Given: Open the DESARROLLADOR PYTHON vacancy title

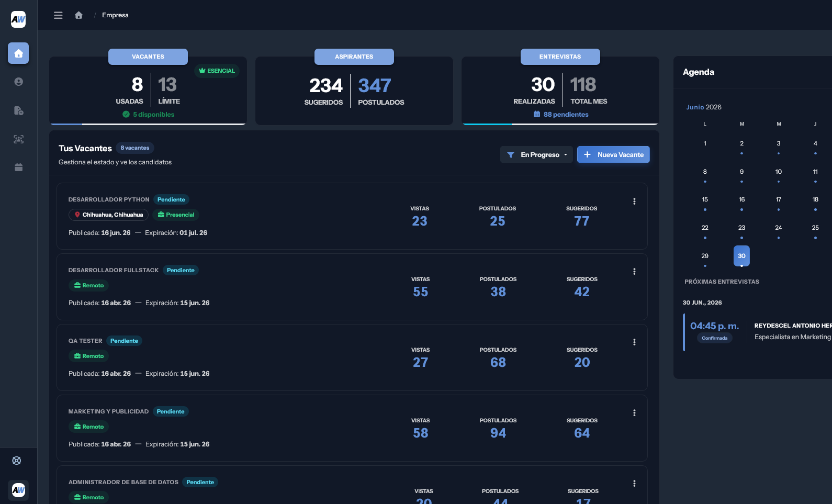Looking at the screenshot, I should pos(109,200).
